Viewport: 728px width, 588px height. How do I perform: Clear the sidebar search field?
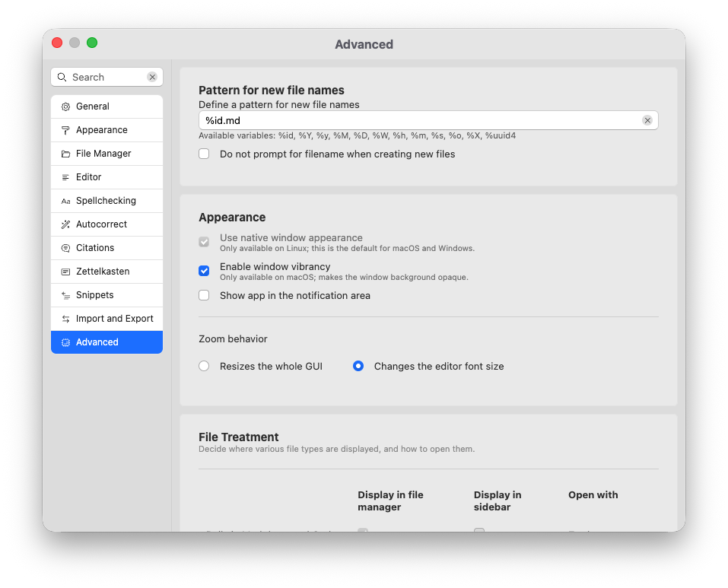(152, 77)
